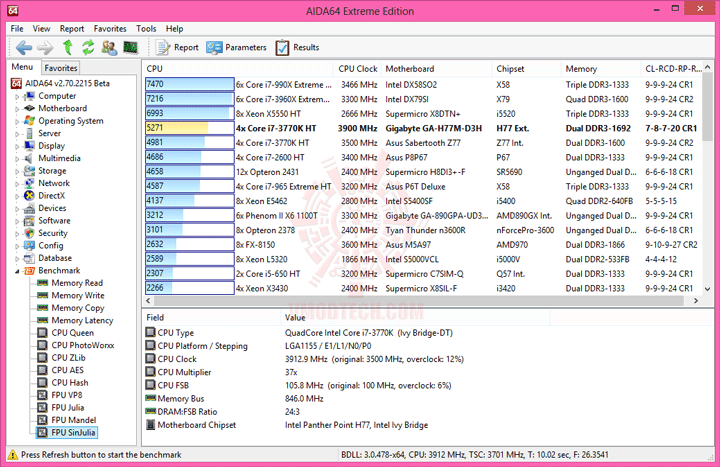
Task: Refresh to start the benchmark
Action: pyautogui.click(x=88, y=47)
